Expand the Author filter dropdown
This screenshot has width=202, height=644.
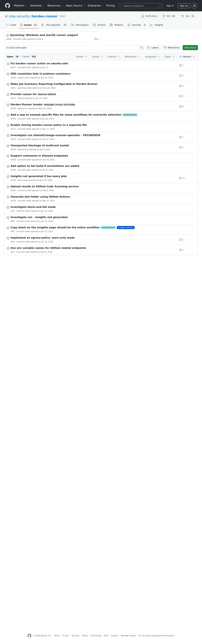point(81,57)
